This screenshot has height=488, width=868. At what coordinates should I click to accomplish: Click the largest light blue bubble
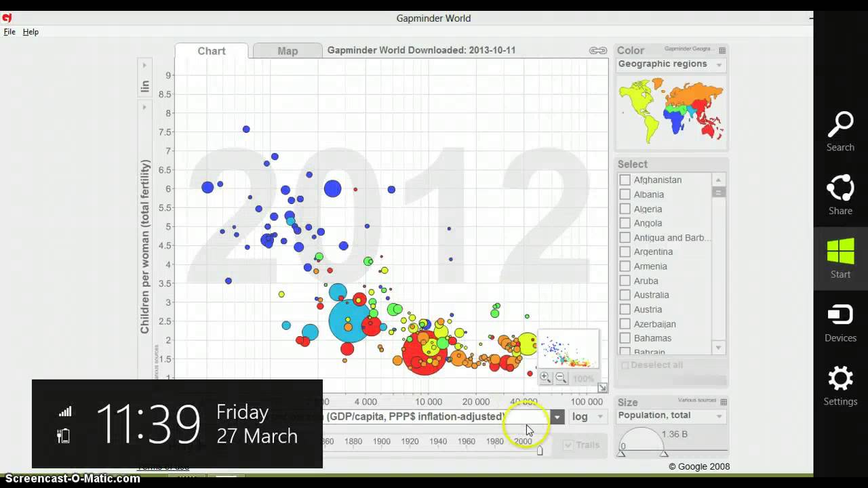pyautogui.click(x=350, y=321)
